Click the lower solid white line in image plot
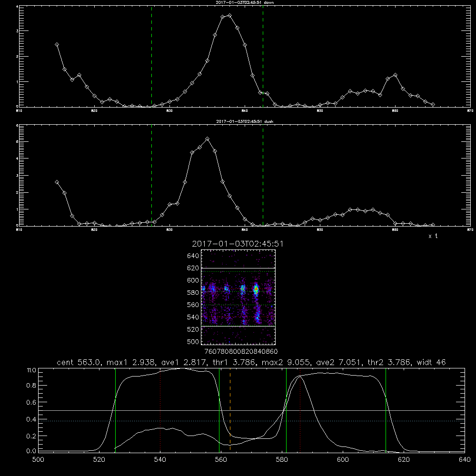The height and width of the screenshot is (476, 476). pos(238,326)
